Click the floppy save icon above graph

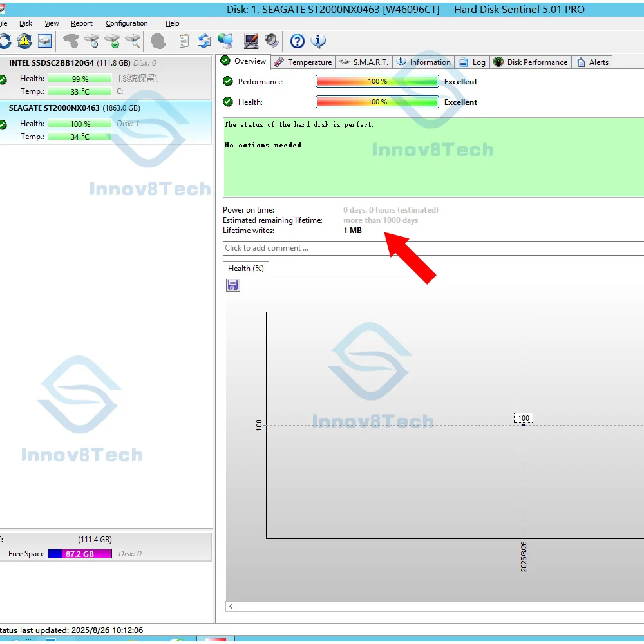233,285
